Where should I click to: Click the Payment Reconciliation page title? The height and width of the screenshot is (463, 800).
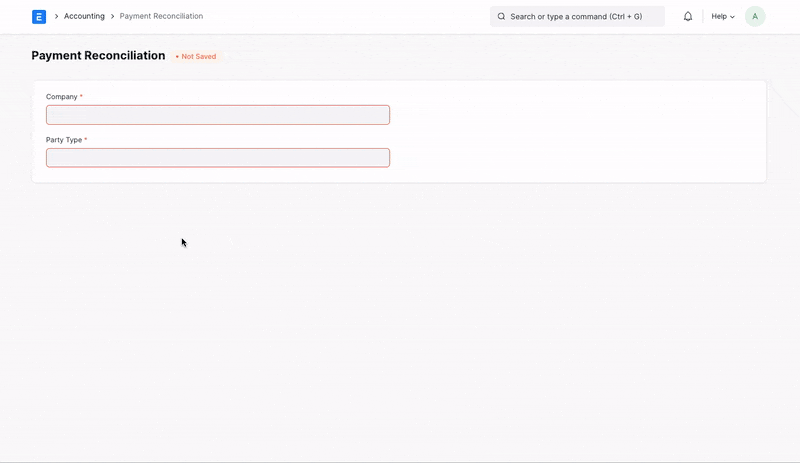point(98,56)
